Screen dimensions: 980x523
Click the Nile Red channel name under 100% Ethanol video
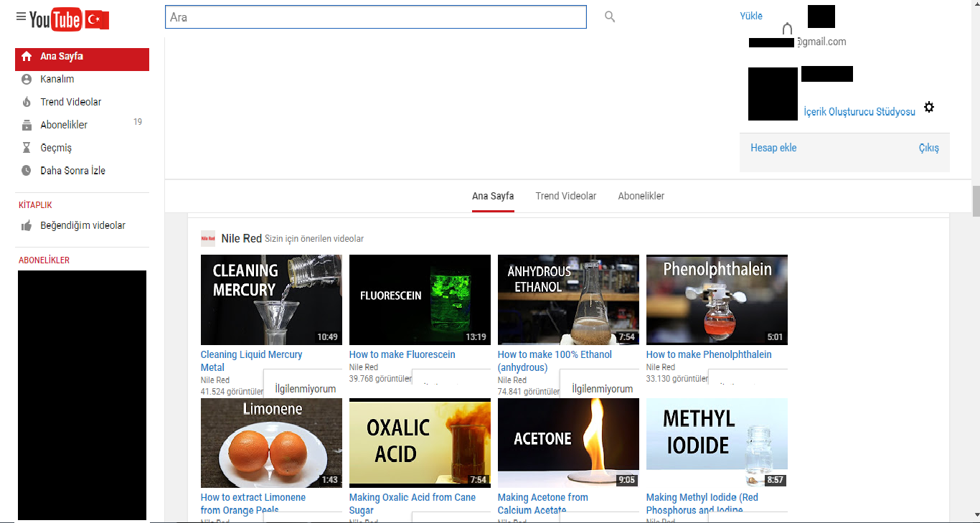[512, 380]
